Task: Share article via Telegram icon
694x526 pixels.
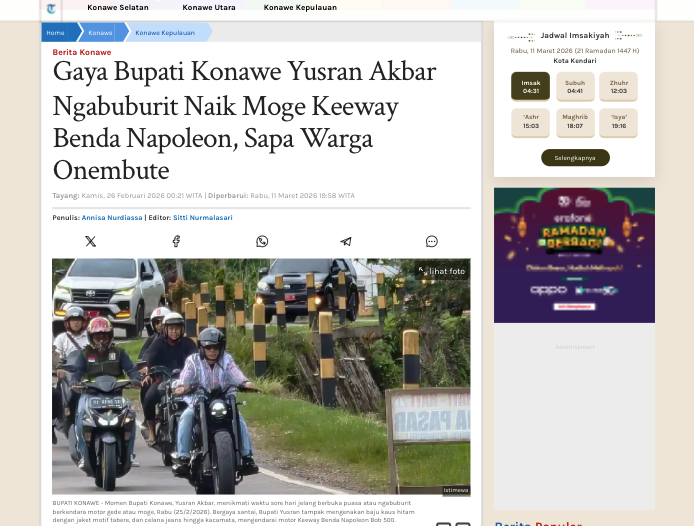Action: [346, 241]
